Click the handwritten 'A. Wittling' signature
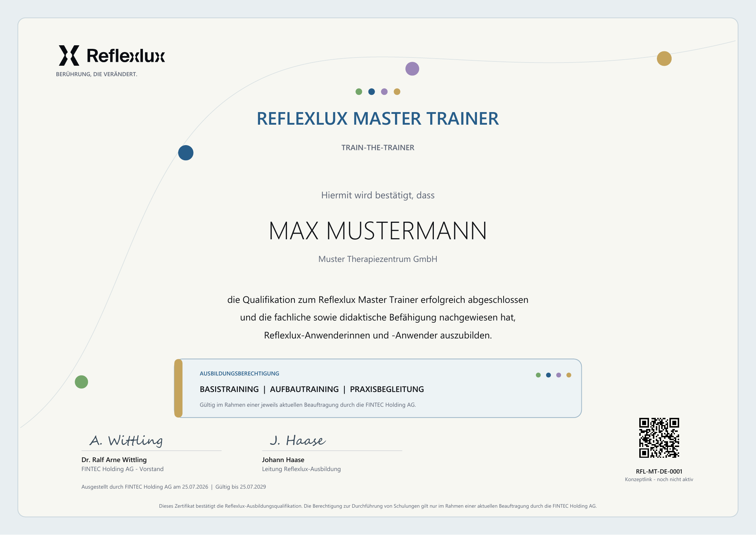This screenshot has height=535, width=756. pos(126,441)
